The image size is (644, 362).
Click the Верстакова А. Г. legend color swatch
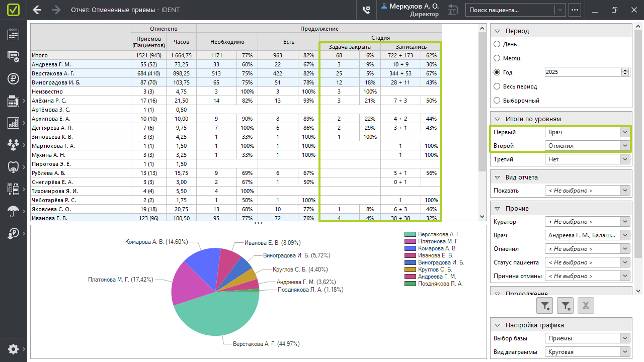(x=410, y=234)
